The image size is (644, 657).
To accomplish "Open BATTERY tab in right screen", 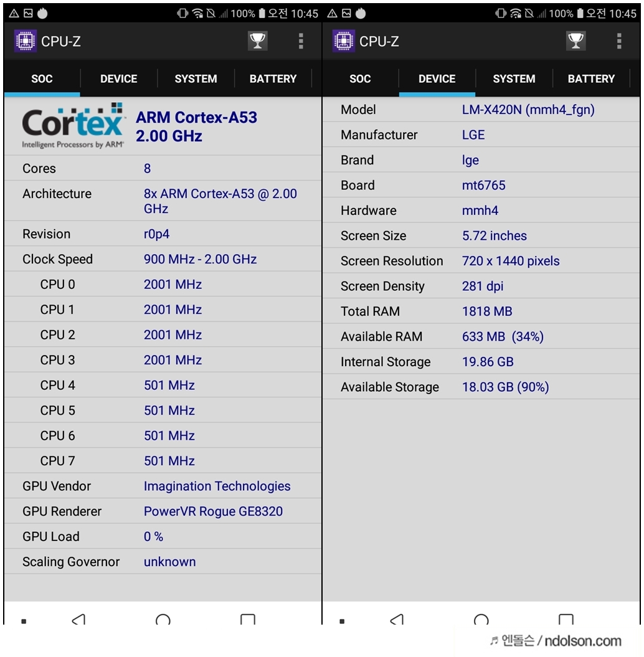I will pos(591,78).
